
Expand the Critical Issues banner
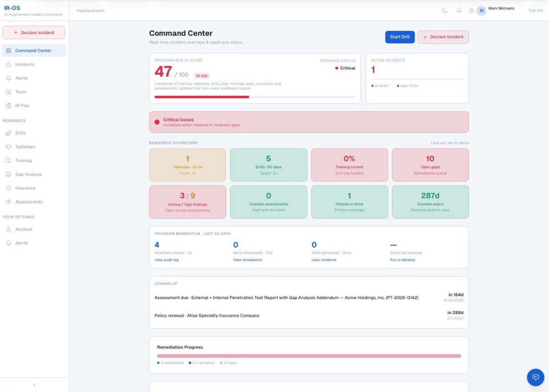309,122
